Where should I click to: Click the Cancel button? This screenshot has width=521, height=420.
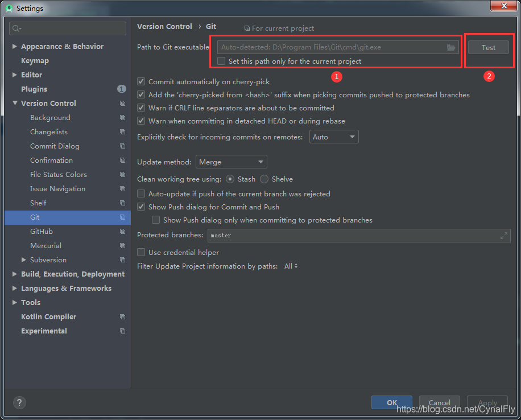(440, 403)
